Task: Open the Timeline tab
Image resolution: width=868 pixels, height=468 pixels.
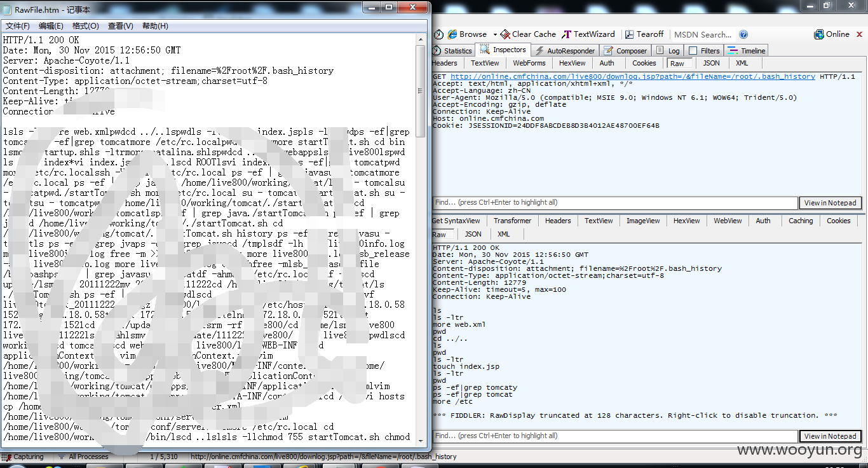Action: pos(747,51)
